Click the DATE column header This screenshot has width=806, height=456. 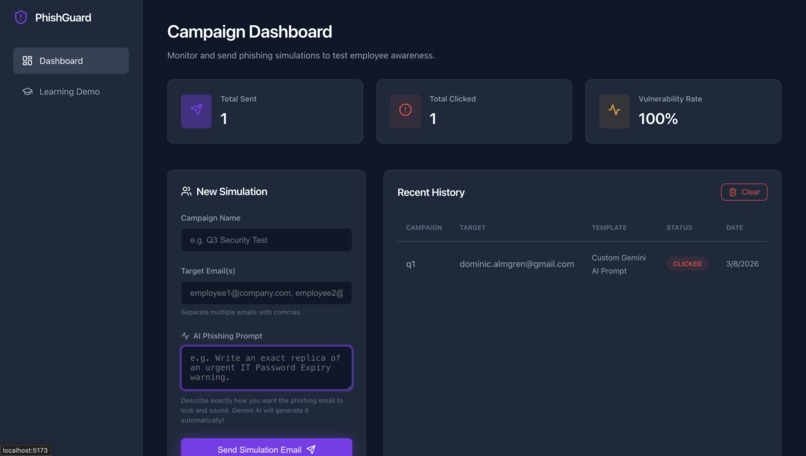[x=735, y=228]
